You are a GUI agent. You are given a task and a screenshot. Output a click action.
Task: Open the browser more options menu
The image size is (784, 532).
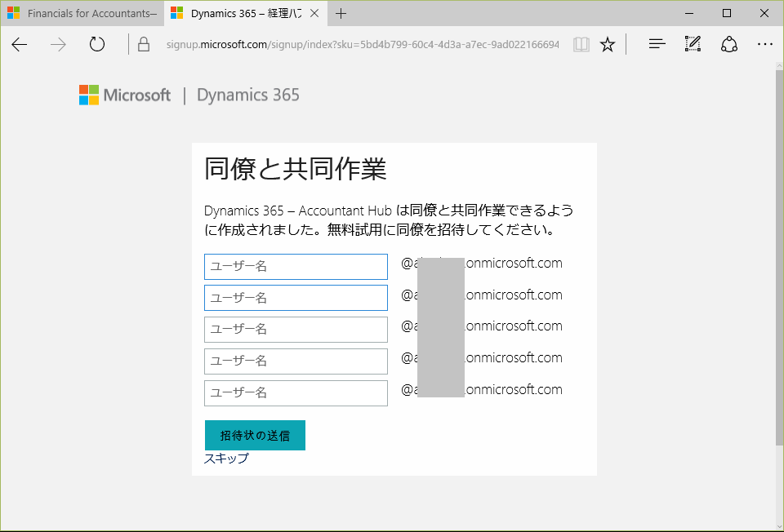[x=765, y=44]
